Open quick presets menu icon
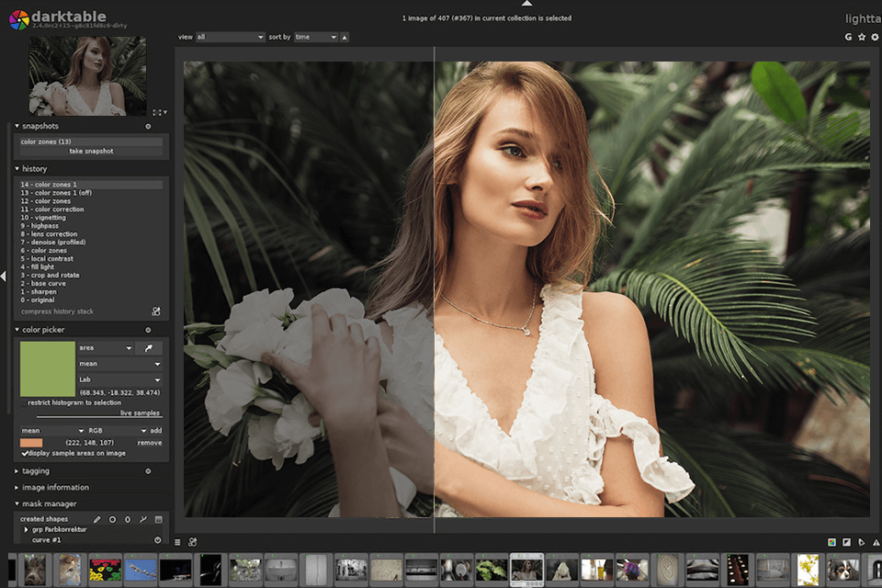 177,542
